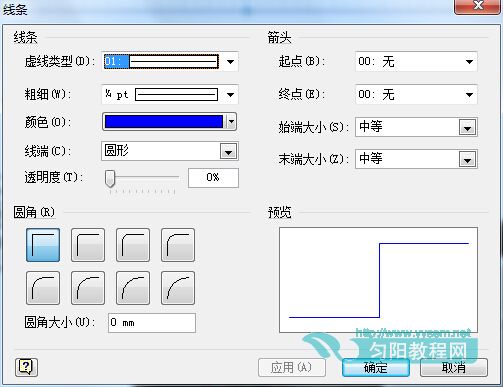Select the third rounding style in bottom row
Image resolution: width=503 pixels, height=387 pixels.
click(133, 288)
